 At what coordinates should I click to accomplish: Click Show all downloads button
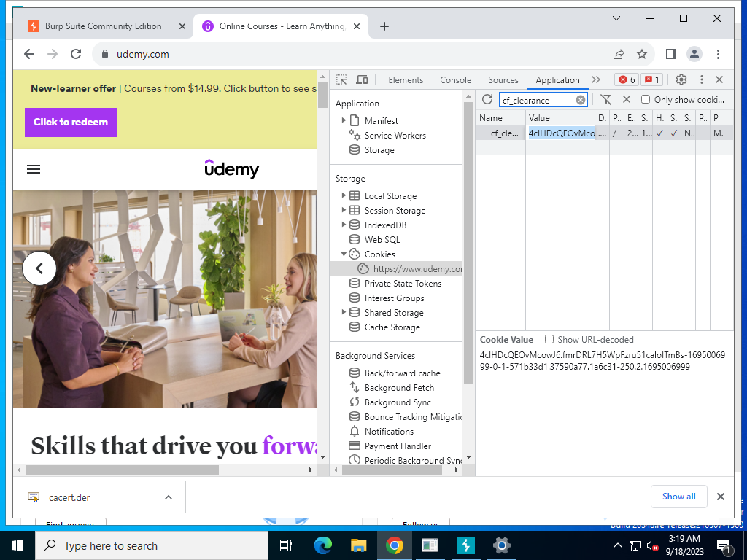(x=678, y=496)
